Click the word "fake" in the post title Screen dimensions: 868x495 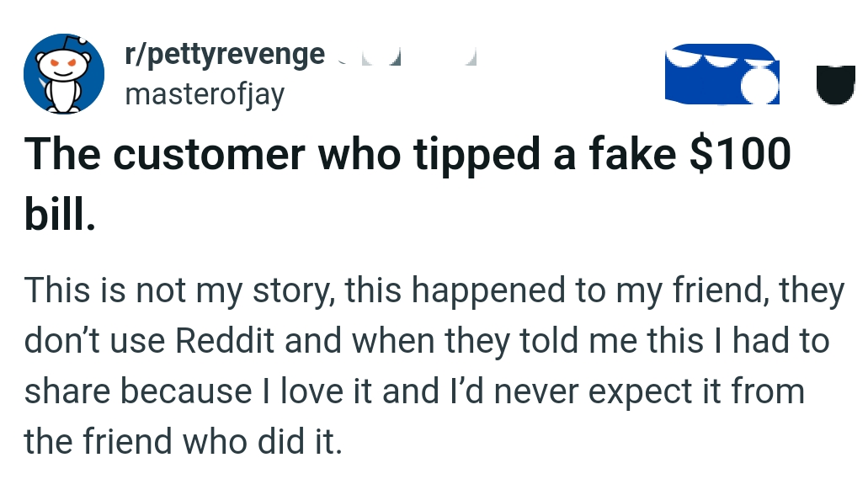pos(626,155)
